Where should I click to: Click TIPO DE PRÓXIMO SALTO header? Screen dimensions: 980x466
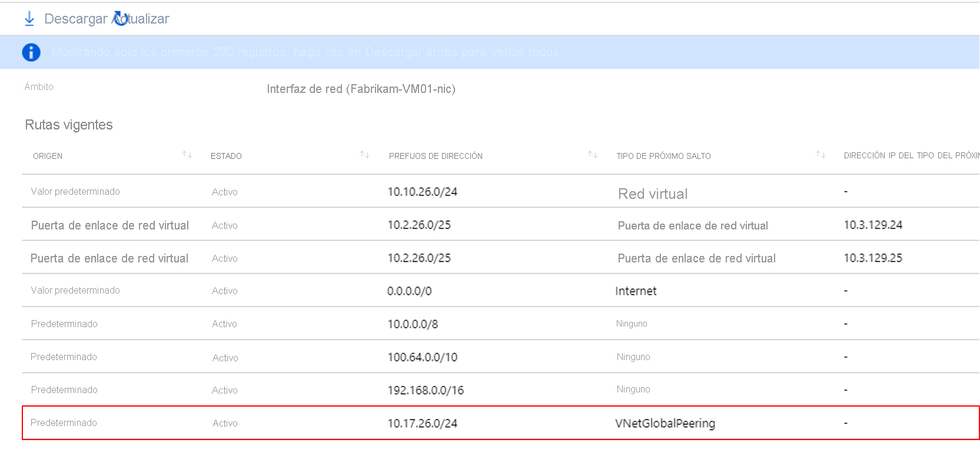(663, 156)
